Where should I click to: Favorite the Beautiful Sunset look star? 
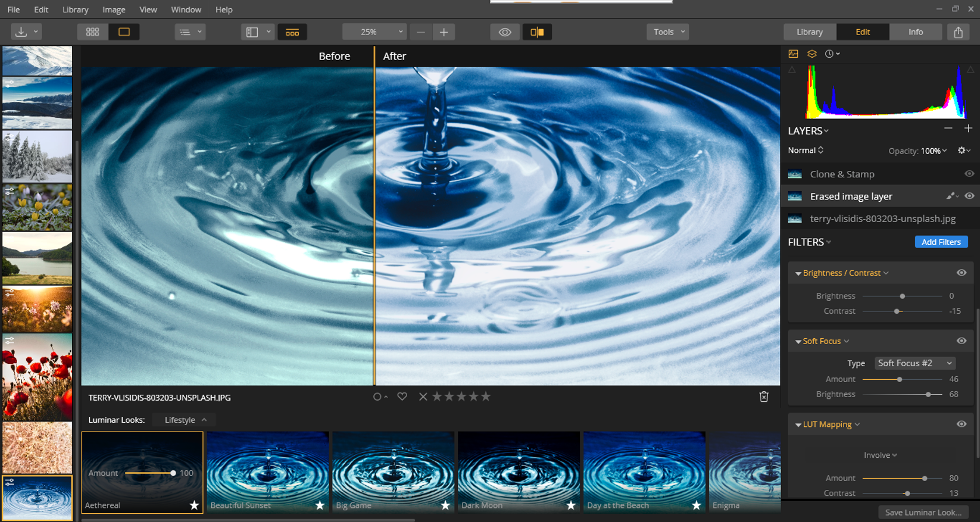pyautogui.click(x=320, y=505)
